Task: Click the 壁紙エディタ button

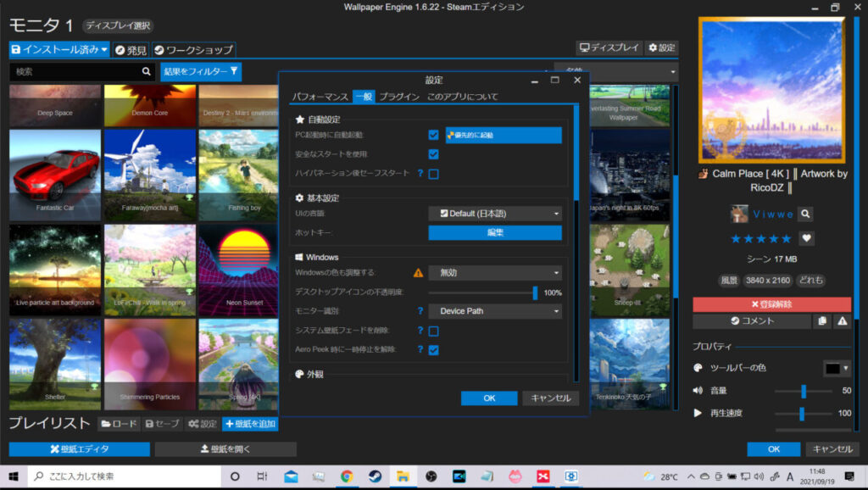Action: coord(80,449)
